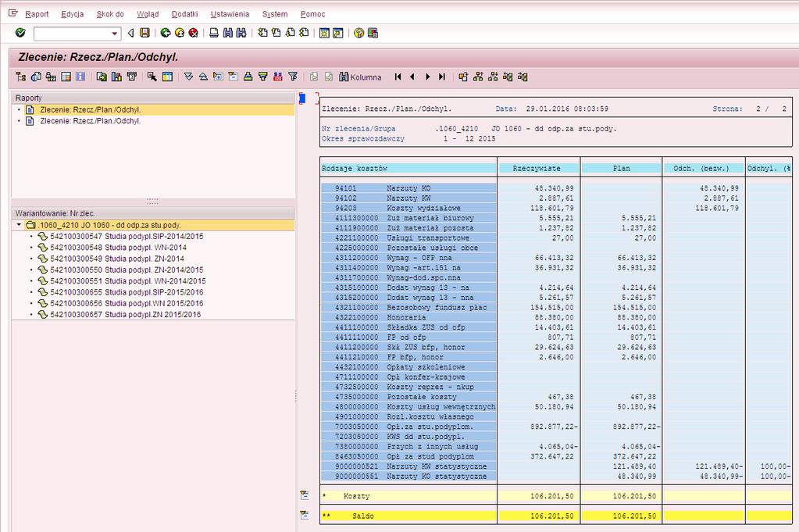Click the Generate shortcut icon
Viewport: 799px width, 532px height.
point(338,33)
